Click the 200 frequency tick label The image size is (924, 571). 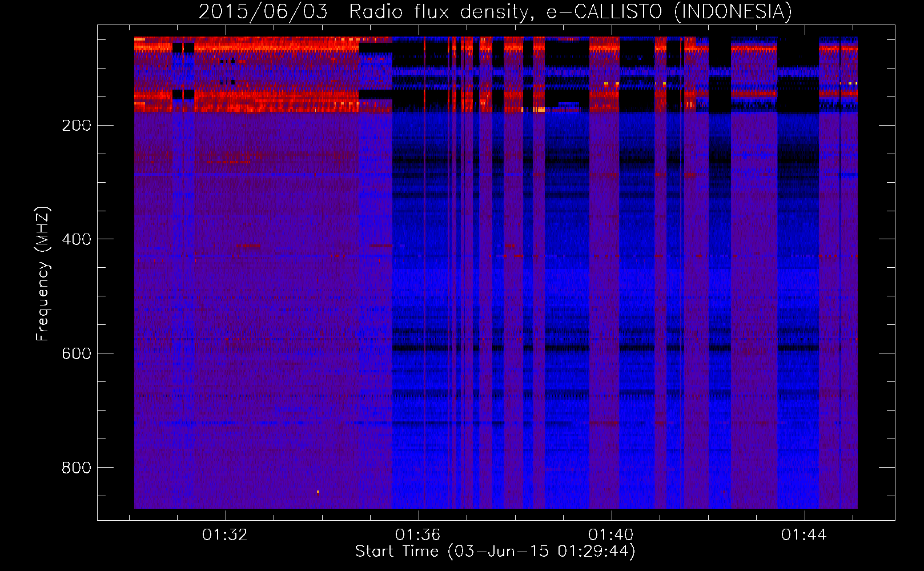77,126
